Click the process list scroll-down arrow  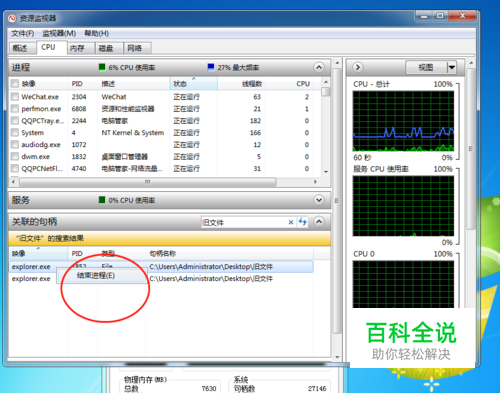click(x=326, y=172)
